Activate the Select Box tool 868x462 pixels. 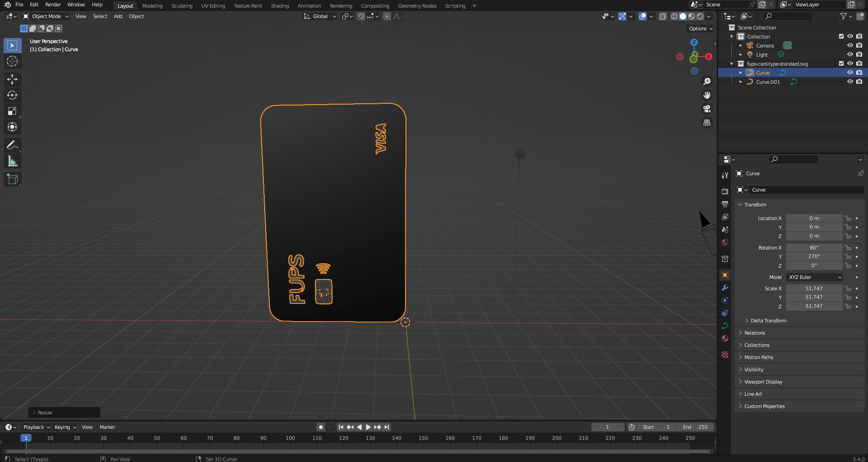tap(12, 45)
